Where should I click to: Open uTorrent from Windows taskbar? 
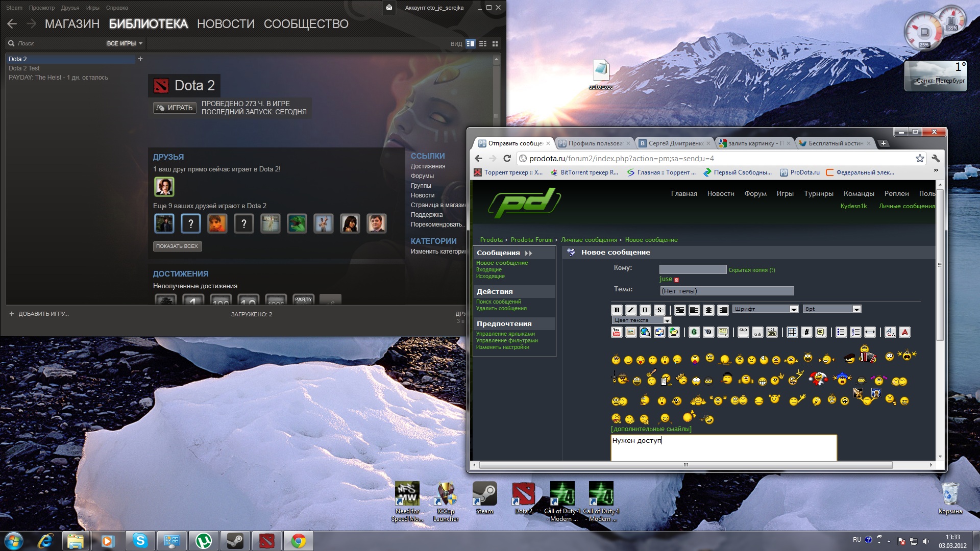tap(203, 540)
